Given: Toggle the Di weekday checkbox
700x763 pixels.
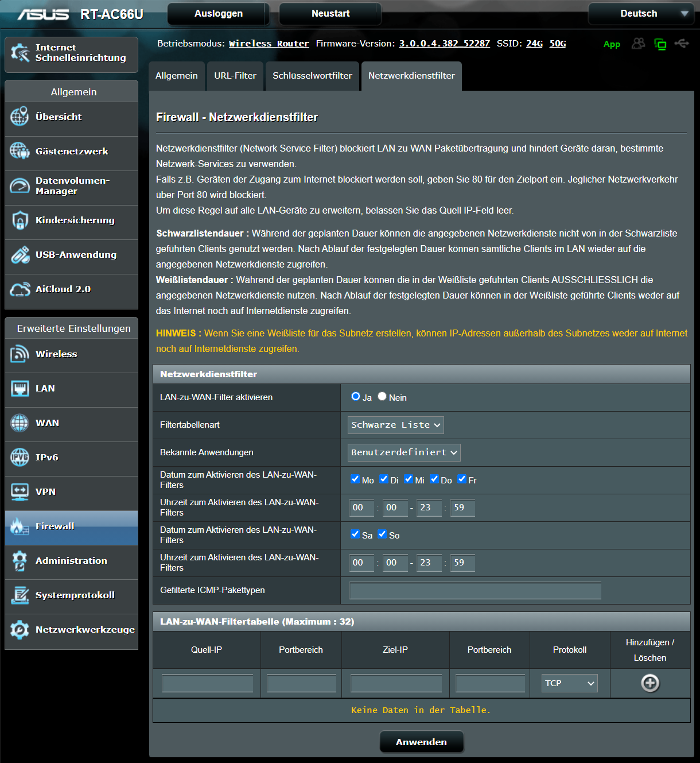Looking at the screenshot, I should tap(384, 479).
